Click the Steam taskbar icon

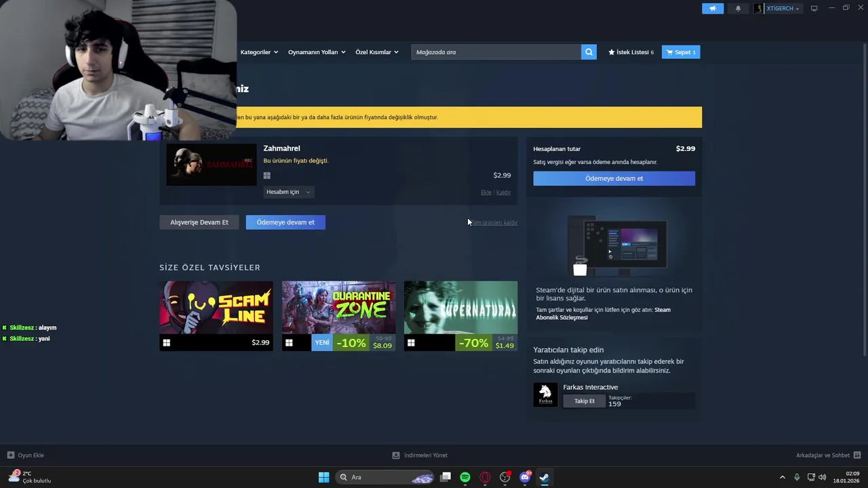click(x=545, y=477)
